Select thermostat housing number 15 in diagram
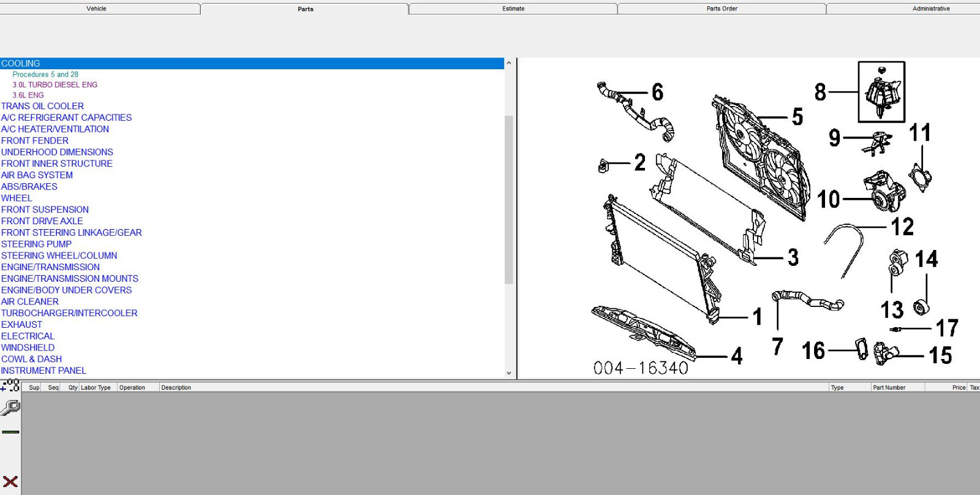Viewport: 980px width, 495px height. 940,355
